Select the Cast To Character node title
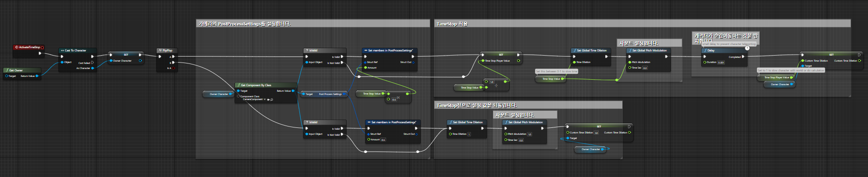 [x=78, y=50]
